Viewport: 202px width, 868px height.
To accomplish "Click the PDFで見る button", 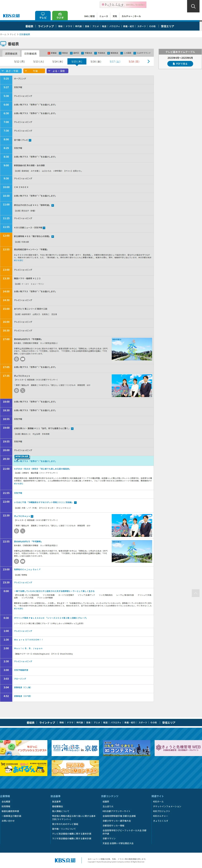I will click(180, 64).
